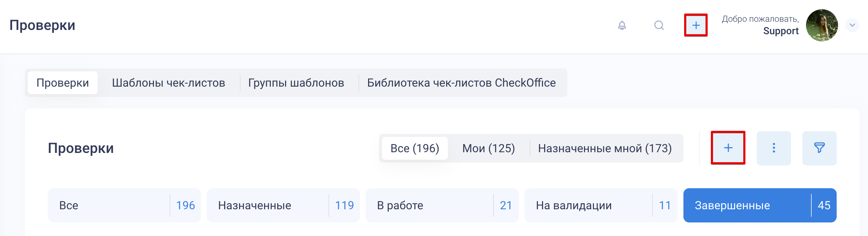Show Все (196) checks

coord(415,148)
